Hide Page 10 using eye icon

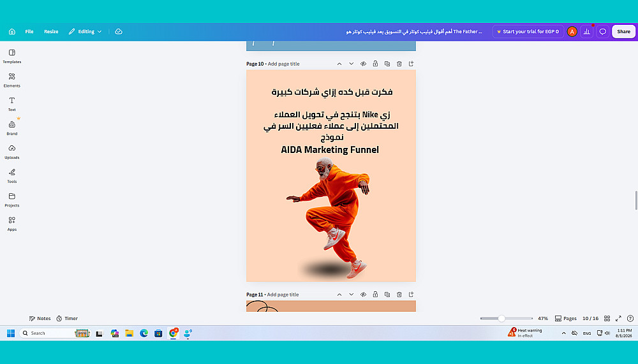click(x=364, y=64)
